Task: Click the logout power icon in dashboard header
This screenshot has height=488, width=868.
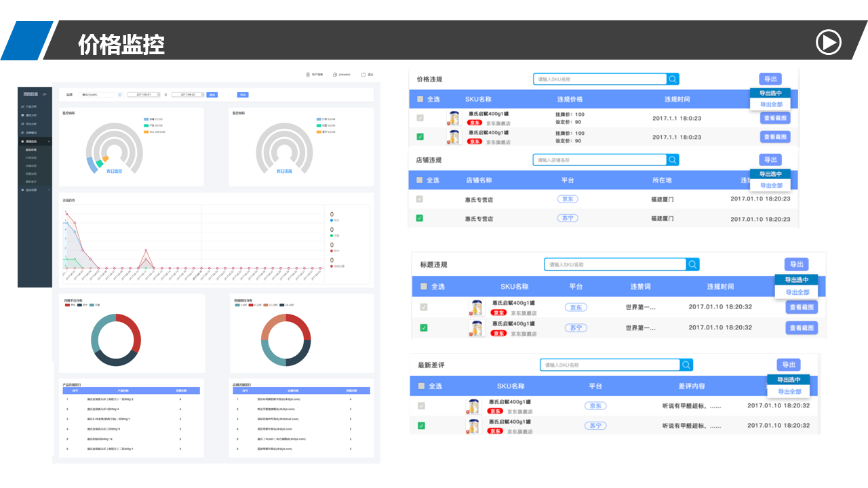Action: [363, 75]
